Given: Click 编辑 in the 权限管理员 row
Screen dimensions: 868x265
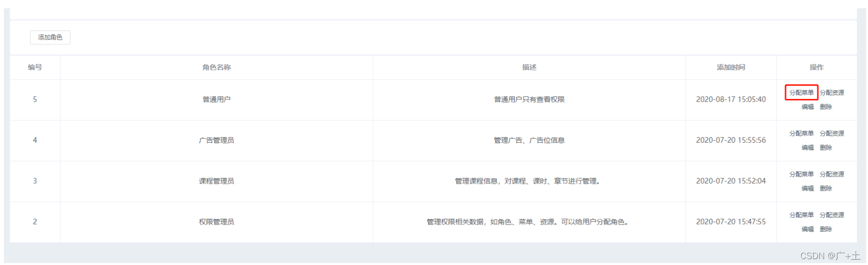Looking at the screenshot, I should pyautogui.click(x=808, y=229).
